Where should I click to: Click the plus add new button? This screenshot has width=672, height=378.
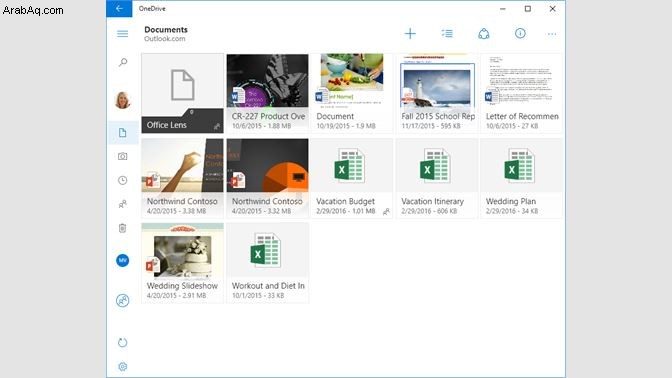tap(410, 33)
